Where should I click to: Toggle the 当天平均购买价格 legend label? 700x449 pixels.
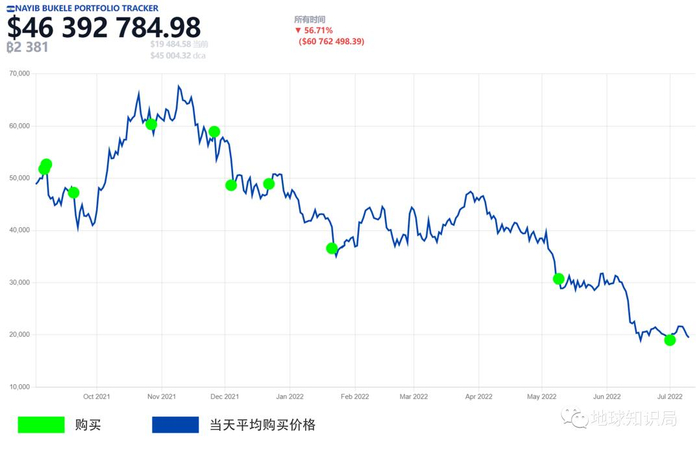(x=262, y=424)
